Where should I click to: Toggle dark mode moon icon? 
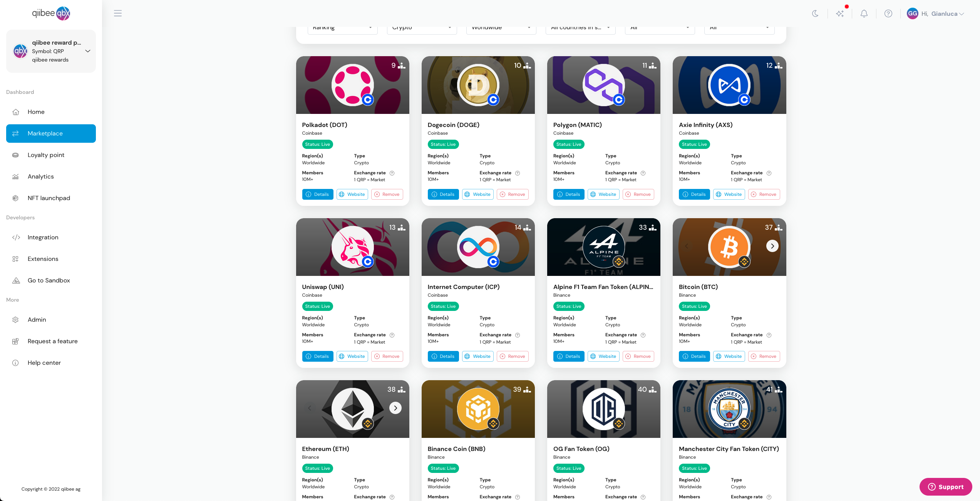(815, 13)
